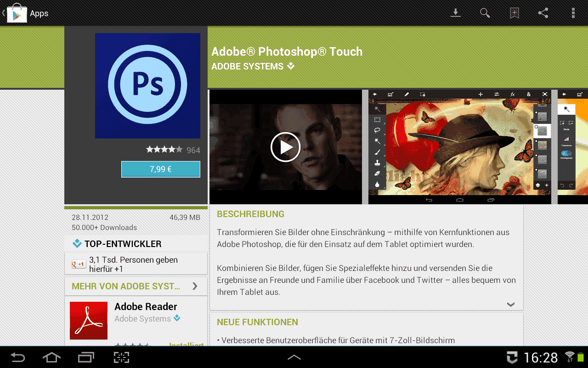Tap the up-arrow handle in the navigation bar
The image size is (588, 368).
pyautogui.click(x=294, y=357)
